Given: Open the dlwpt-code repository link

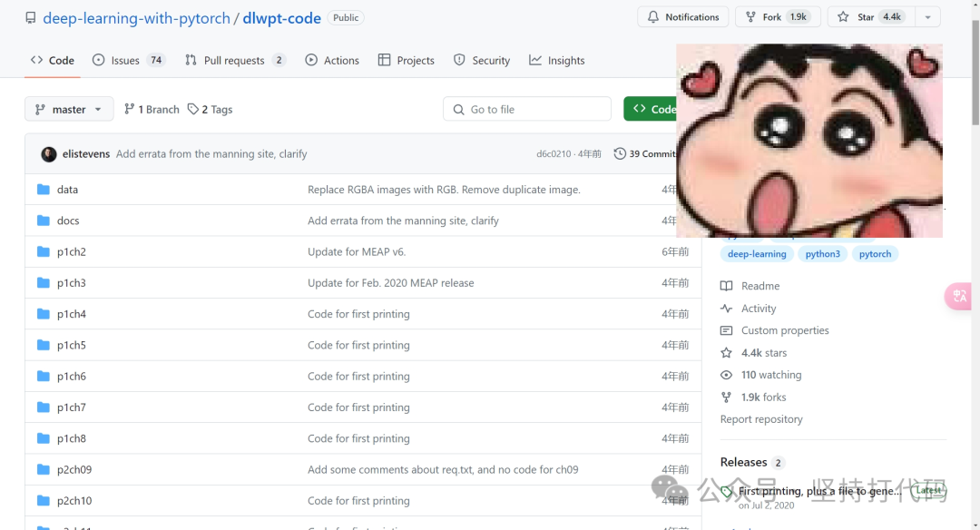Looking at the screenshot, I should point(282,18).
